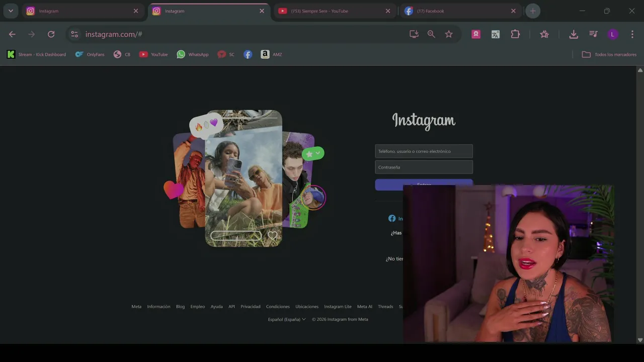Open the Español (España) language dropdown
Viewport: 644px width, 362px height.
[x=287, y=319]
